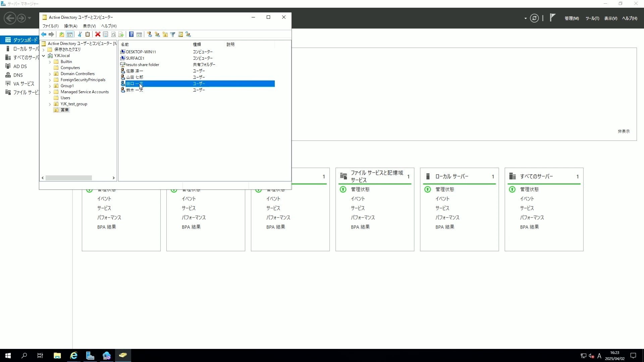
Task: Open the 表示(V) menu in AD window
Action: pos(89,26)
